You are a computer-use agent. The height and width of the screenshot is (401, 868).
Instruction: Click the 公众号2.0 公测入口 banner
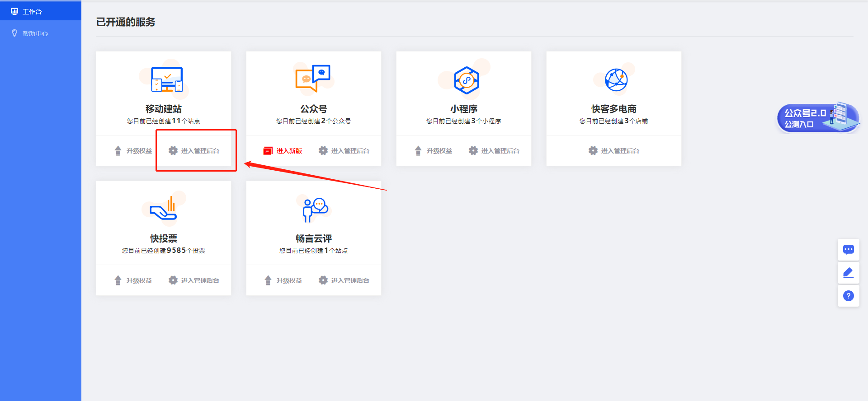pyautogui.click(x=817, y=118)
